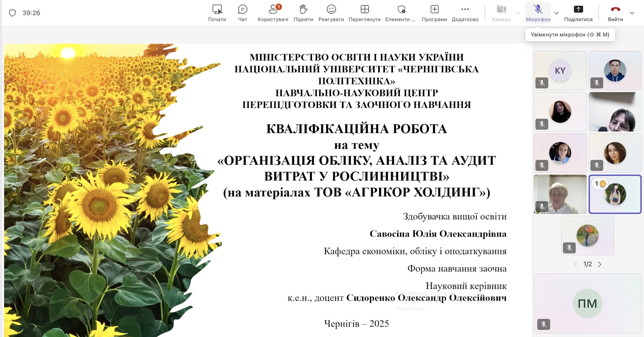
Task: Click the shield security icon
Action: 12,13
